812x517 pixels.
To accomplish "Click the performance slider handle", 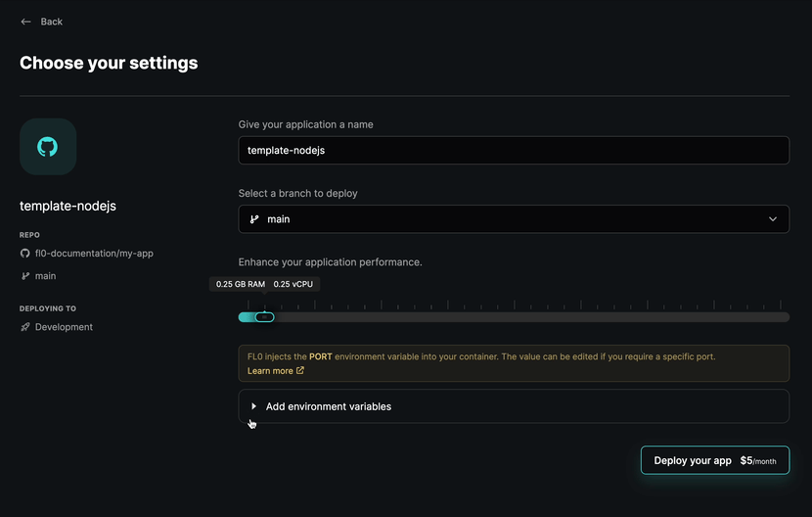I will pos(264,317).
